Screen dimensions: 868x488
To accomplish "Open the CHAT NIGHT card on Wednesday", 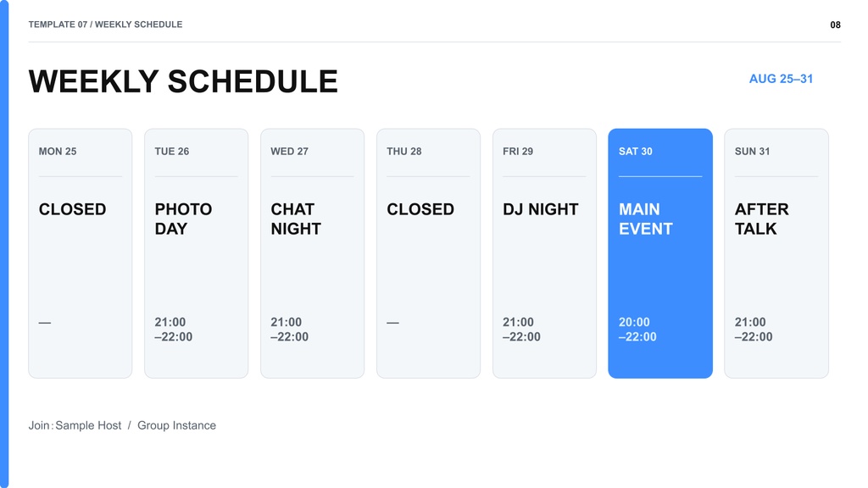I will click(312, 253).
